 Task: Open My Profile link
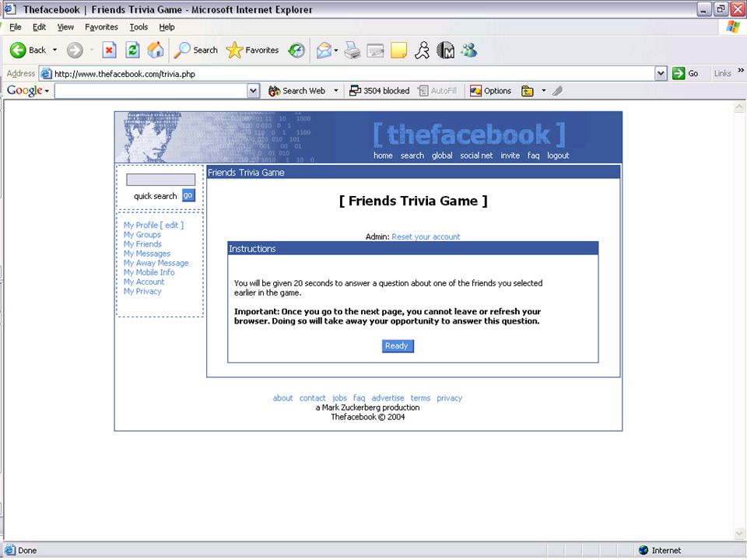[141, 226]
